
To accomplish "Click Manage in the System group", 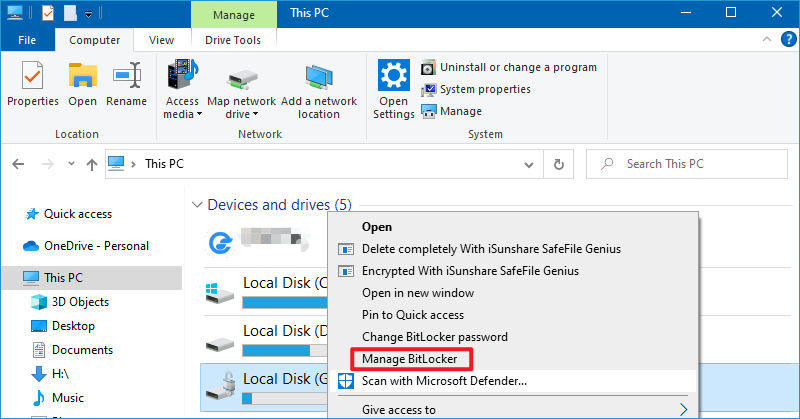I will 452,111.
